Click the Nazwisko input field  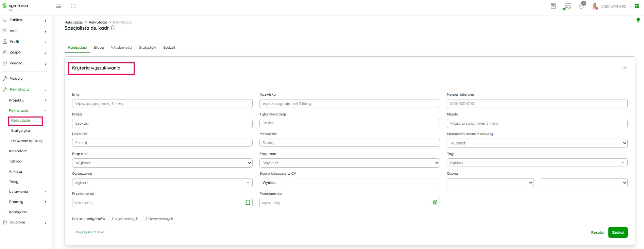349,104
